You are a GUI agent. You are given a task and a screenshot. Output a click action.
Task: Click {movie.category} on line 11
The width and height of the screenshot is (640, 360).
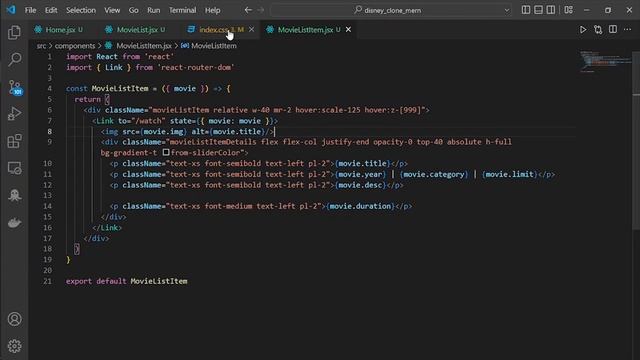(x=434, y=174)
